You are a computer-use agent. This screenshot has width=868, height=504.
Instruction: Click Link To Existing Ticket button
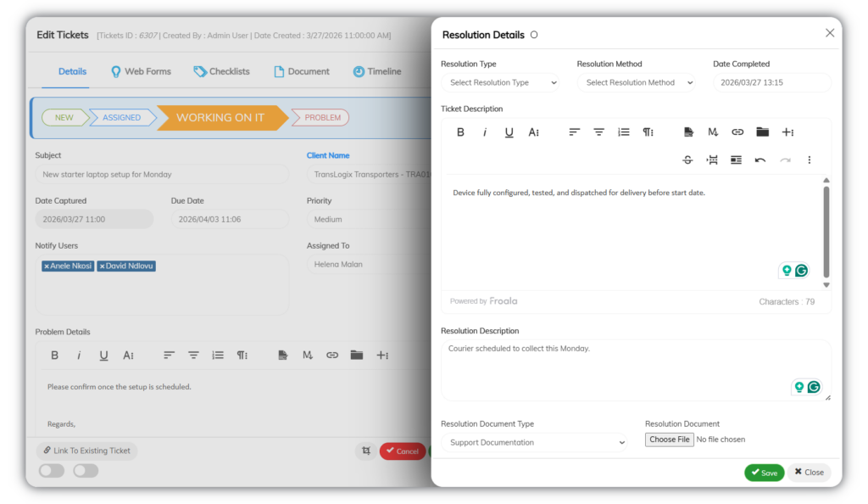(x=87, y=451)
